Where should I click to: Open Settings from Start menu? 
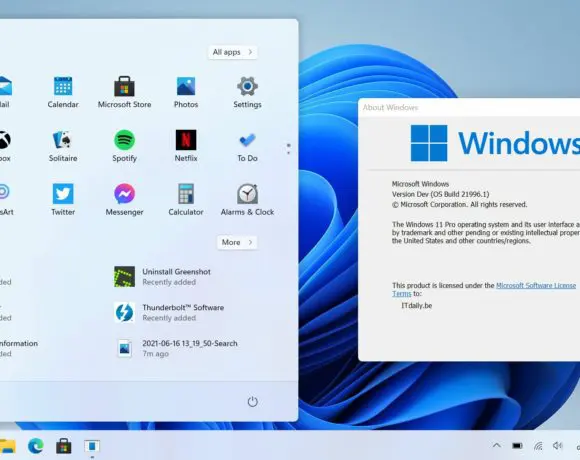click(x=247, y=92)
